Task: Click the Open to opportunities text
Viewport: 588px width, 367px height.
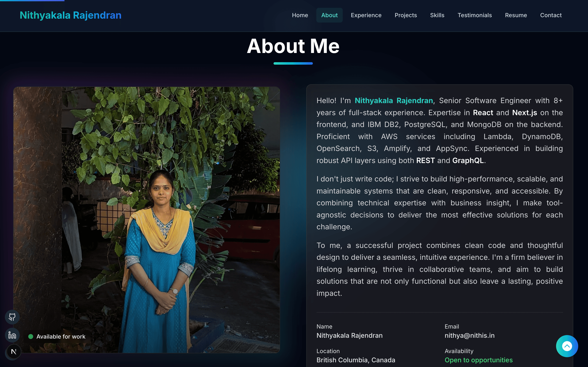Action: tap(478, 360)
